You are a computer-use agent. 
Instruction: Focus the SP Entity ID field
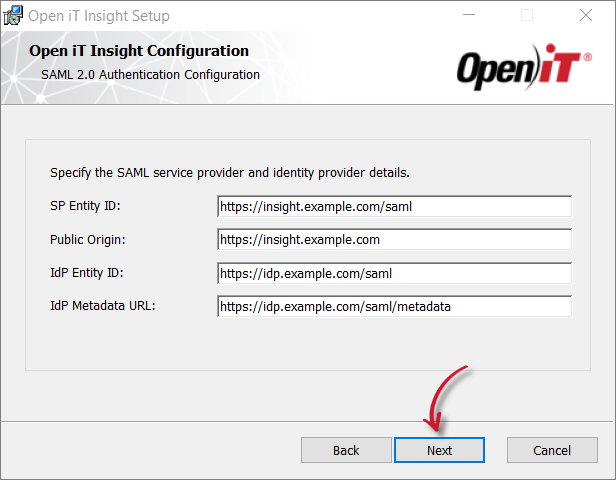tap(394, 206)
